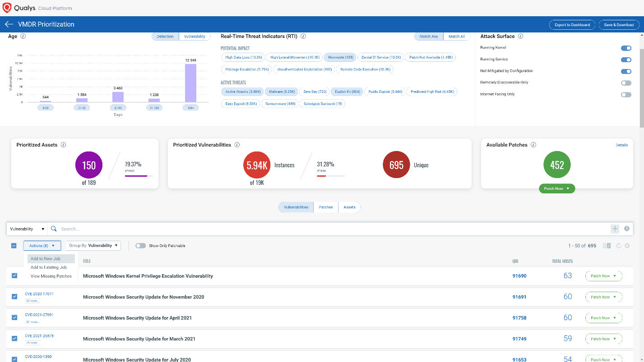Uncheck the November 2020 update row checkbox

[14, 297]
